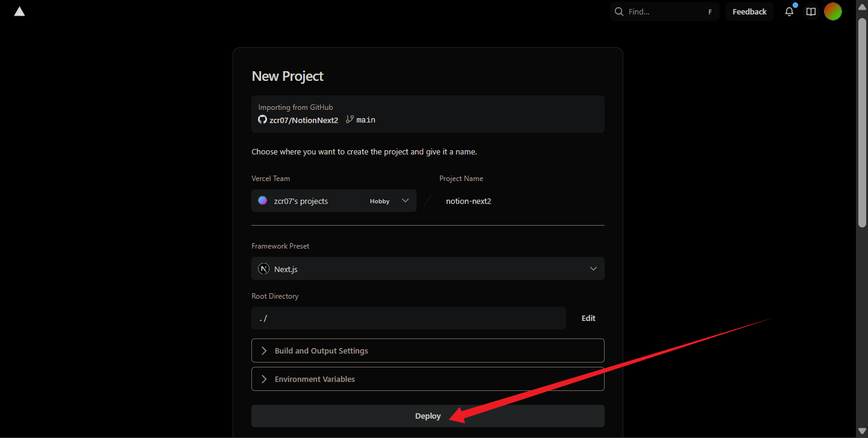Click the main branch label
868x438 pixels.
pos(366,120)
